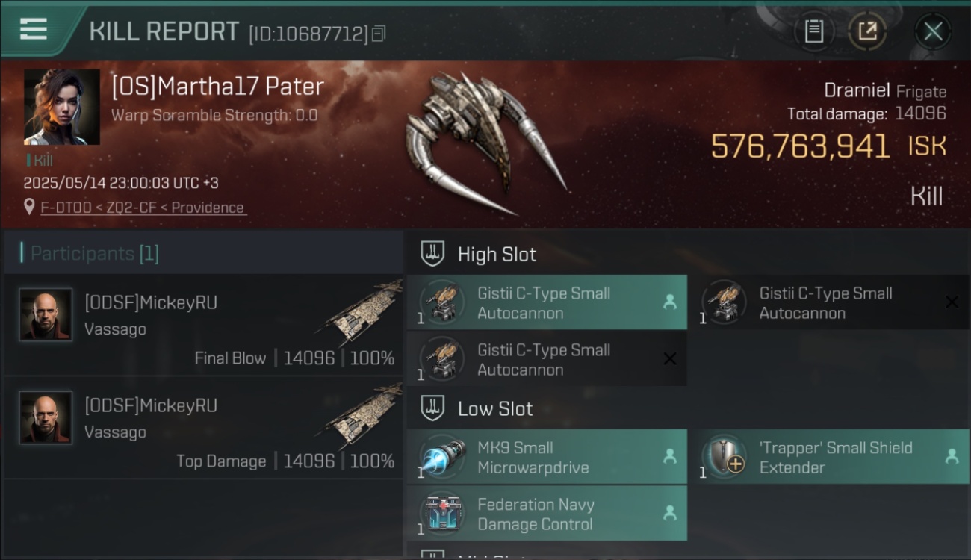Click destroyed marker on right Gistii Autocannon
This screenshot has height=560, width=971.
952,302
